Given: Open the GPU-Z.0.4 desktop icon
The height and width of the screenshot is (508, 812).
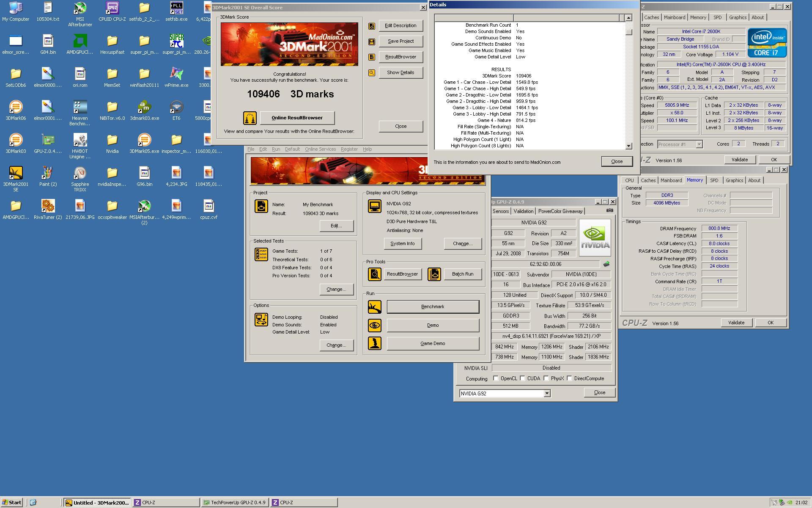Looking at the screenshot, I should pyautogui.click(x=48, y=144).
